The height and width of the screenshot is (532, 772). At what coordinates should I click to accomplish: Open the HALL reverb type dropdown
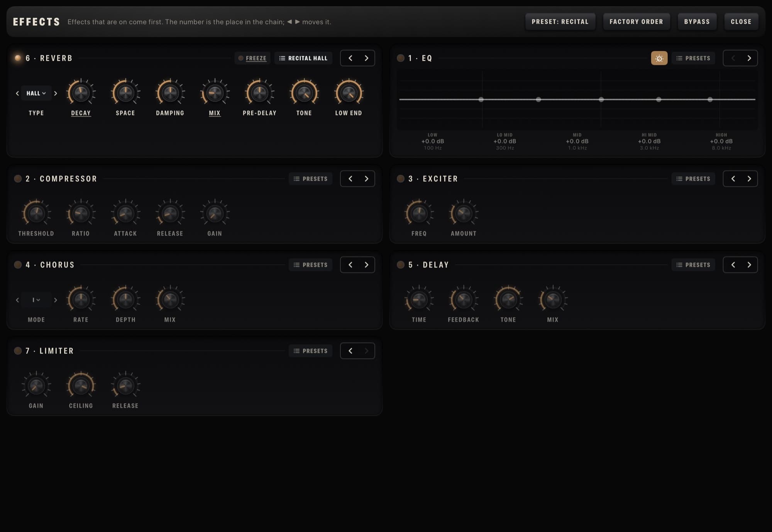(36, 93)
